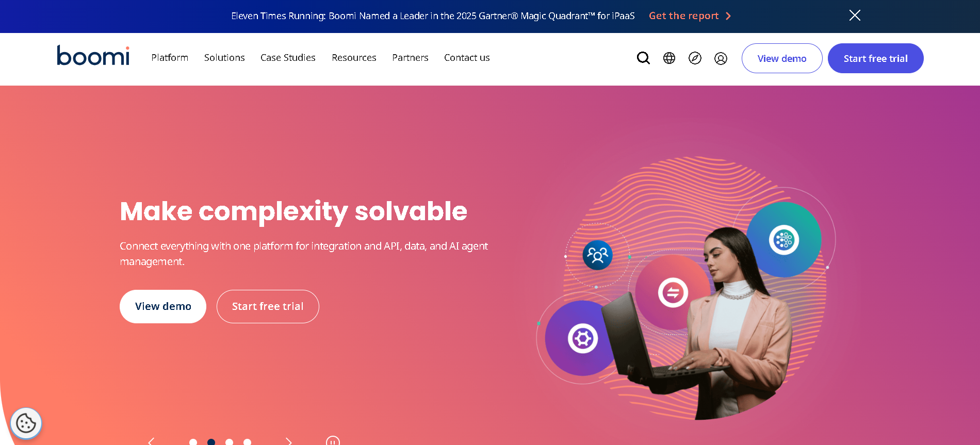
Task: Select the third carousel slide dot
Action: pyautogui.click(x=229, y=442)
